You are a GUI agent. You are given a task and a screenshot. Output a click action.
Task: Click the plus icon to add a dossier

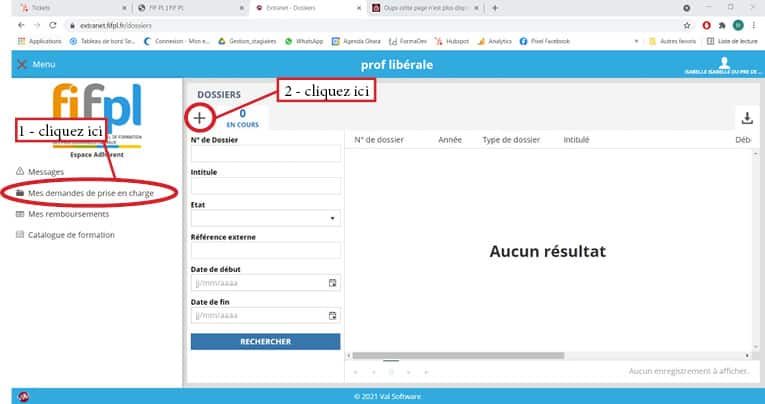pos(199,118)
